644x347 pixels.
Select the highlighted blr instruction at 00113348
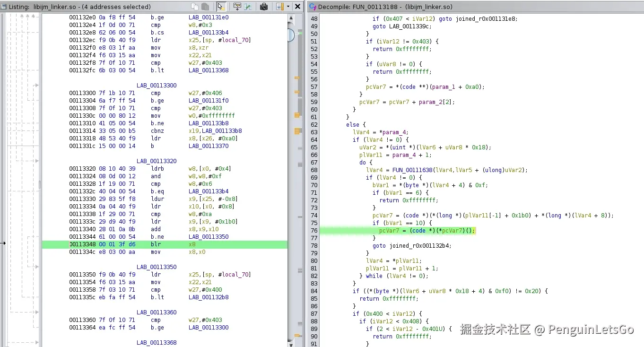[x=165, y=244]
